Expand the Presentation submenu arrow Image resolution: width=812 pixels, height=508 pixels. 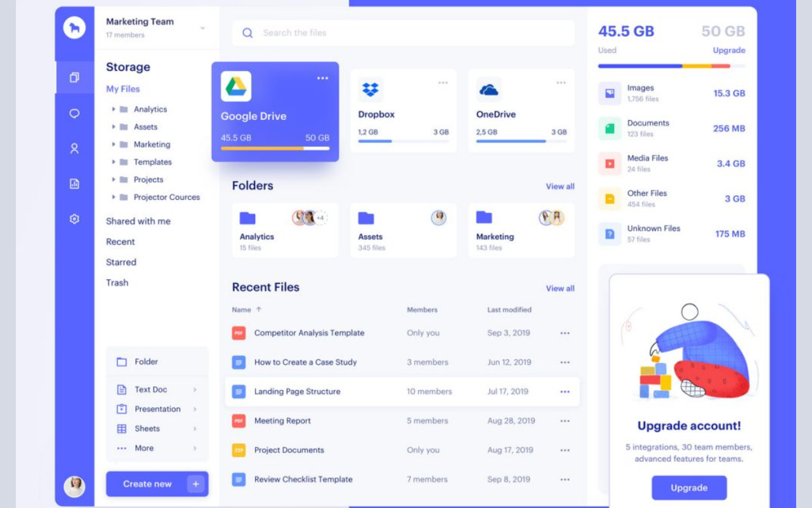coord(195,410)
